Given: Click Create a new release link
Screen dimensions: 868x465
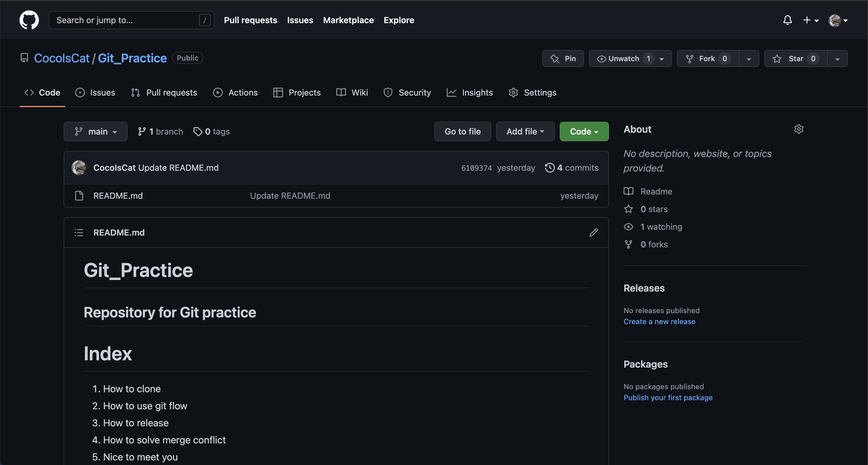Looking at the screenshot, I should tap(659, 321).
